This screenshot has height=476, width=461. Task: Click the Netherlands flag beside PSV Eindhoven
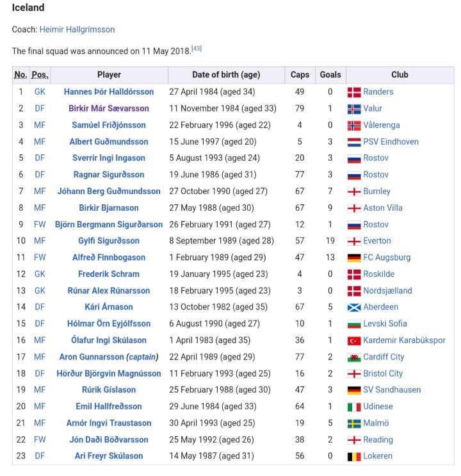point(354,142)
